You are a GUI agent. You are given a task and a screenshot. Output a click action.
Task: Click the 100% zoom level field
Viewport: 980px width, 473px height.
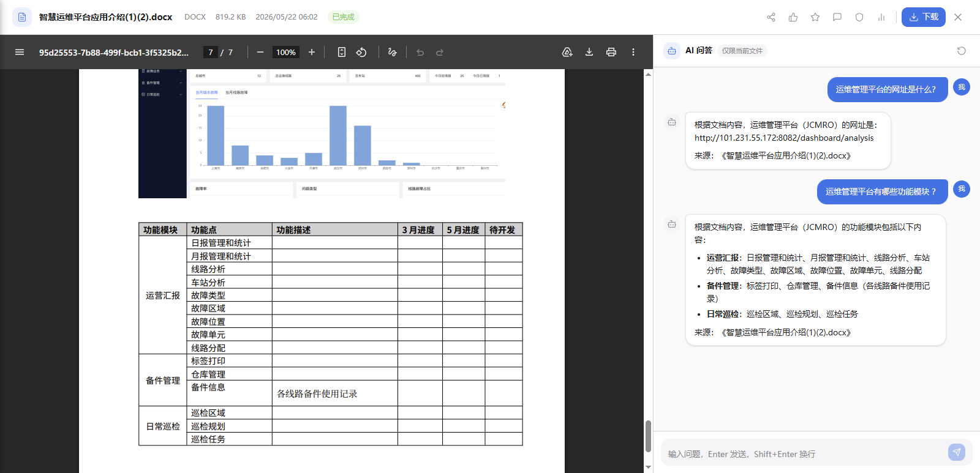pyautogui.click(x=285, y=52)
